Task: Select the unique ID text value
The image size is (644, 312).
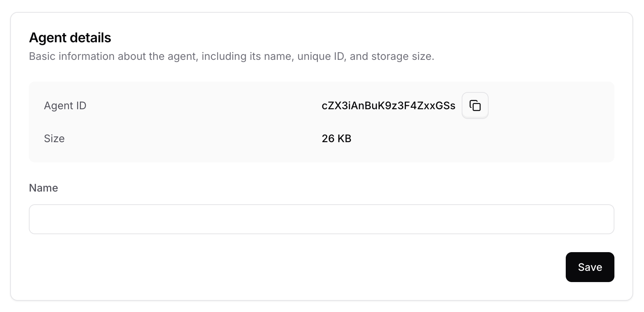Action: [388, 106]
